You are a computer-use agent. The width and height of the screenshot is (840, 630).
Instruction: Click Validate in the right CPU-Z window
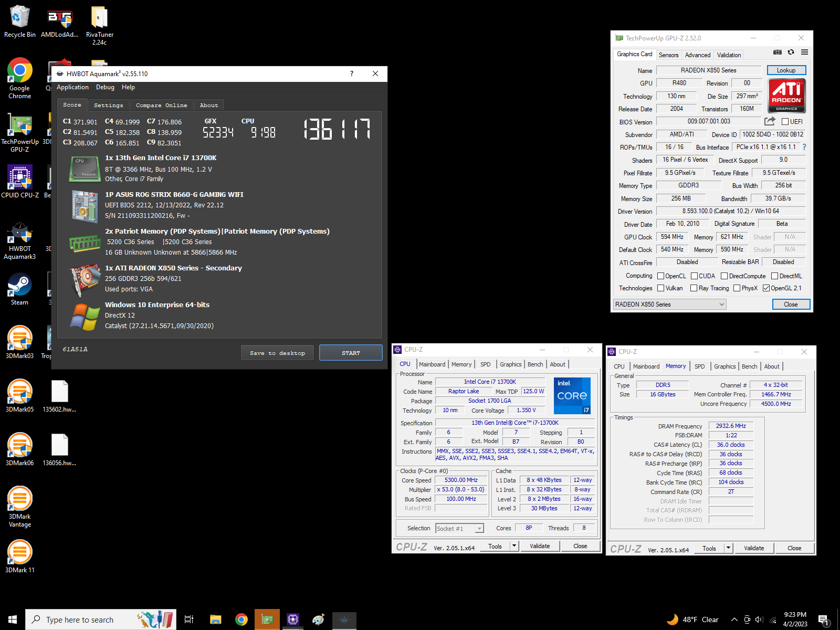754,548
